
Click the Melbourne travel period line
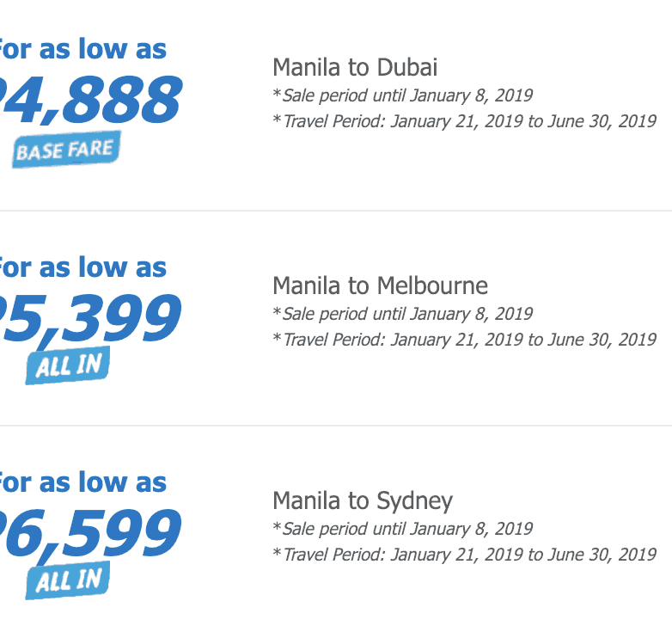pos(464,340)
